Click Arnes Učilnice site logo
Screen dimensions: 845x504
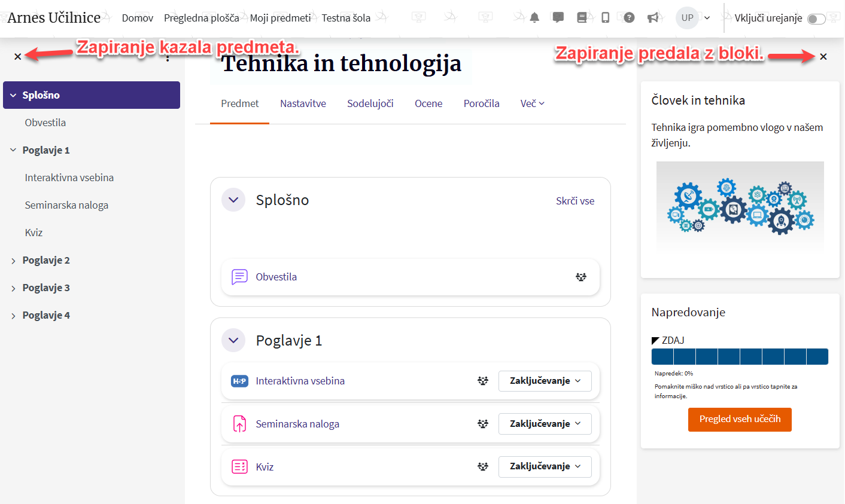click(x=54, y=17)
